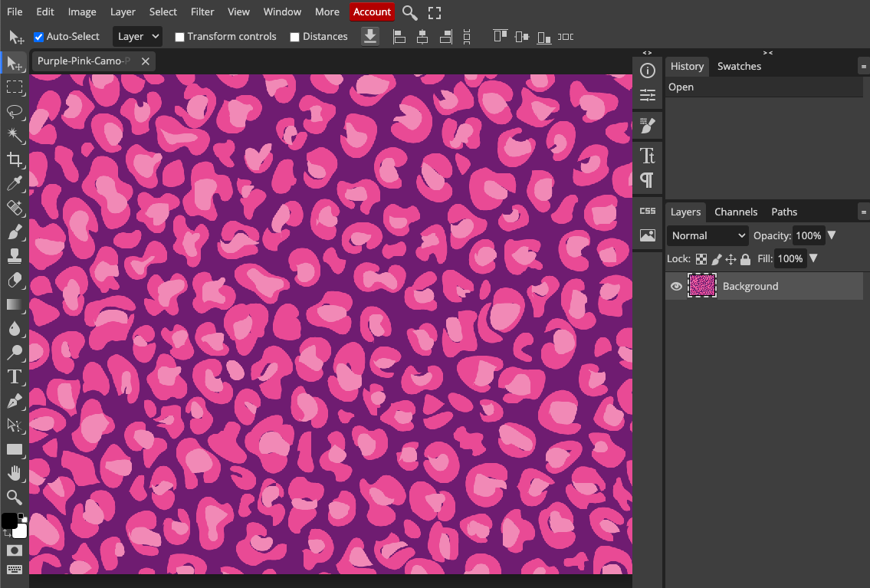Open the Character panel icon

tap(648, 156)
